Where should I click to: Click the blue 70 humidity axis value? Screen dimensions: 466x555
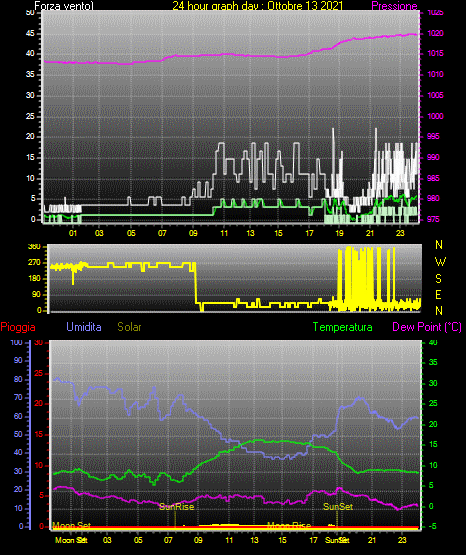18,397
